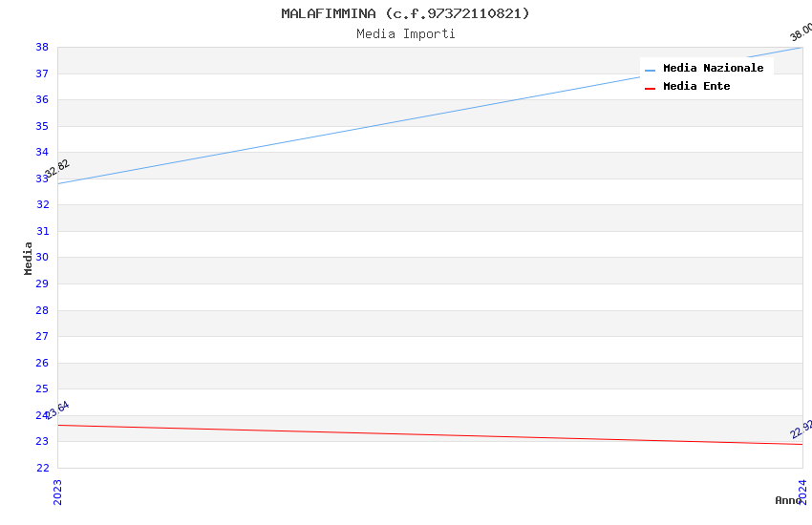Click the blue Media Nazionale legend swatch
Viewport: 812px width, 525px height.
pos(650,69)
